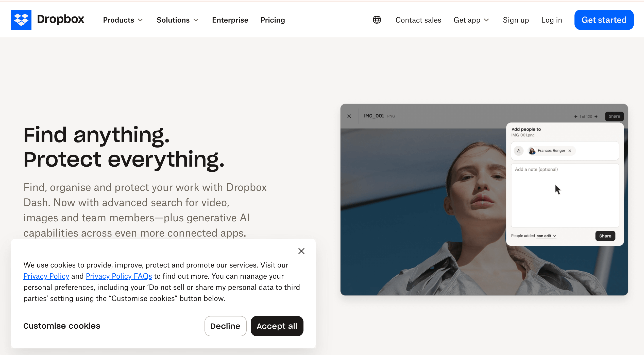Click the 'Add a note (optional)' field
This screenshot has height=355, width=644.
coord(565,196)
